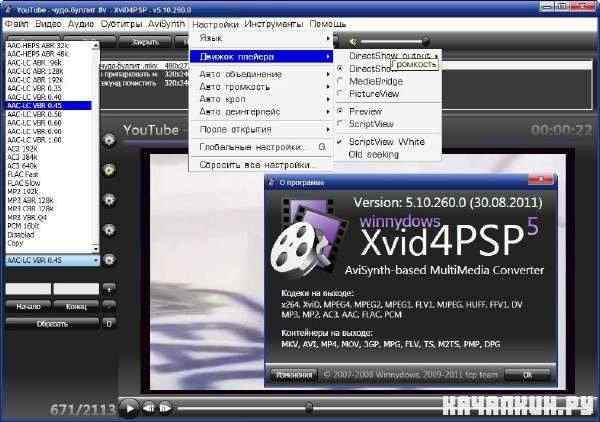Open the Файл menu

coord(16,24)
